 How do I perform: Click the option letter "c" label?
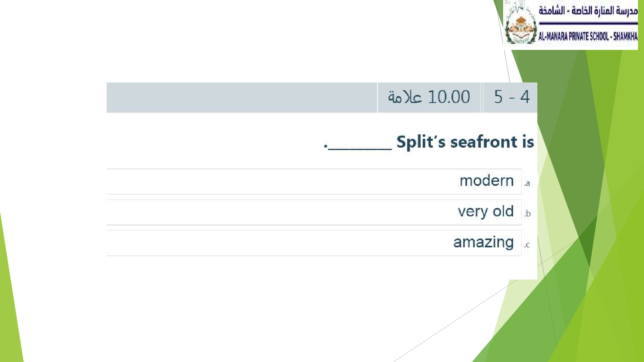click(527, 245)
